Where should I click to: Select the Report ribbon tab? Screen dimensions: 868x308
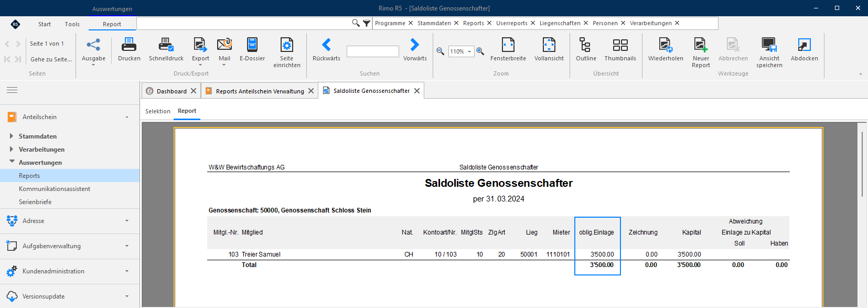[112, 24]
